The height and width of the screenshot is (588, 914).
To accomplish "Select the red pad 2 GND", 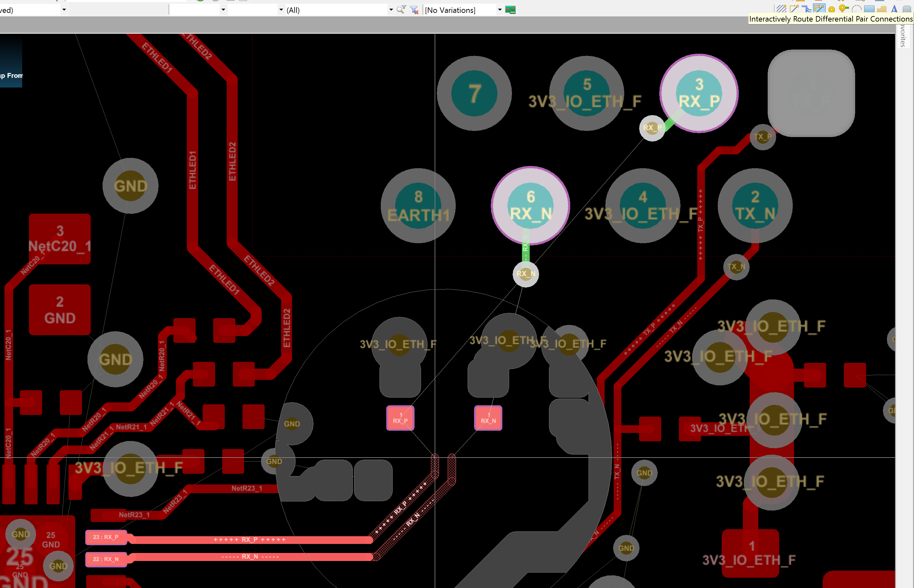I will 60,310.
